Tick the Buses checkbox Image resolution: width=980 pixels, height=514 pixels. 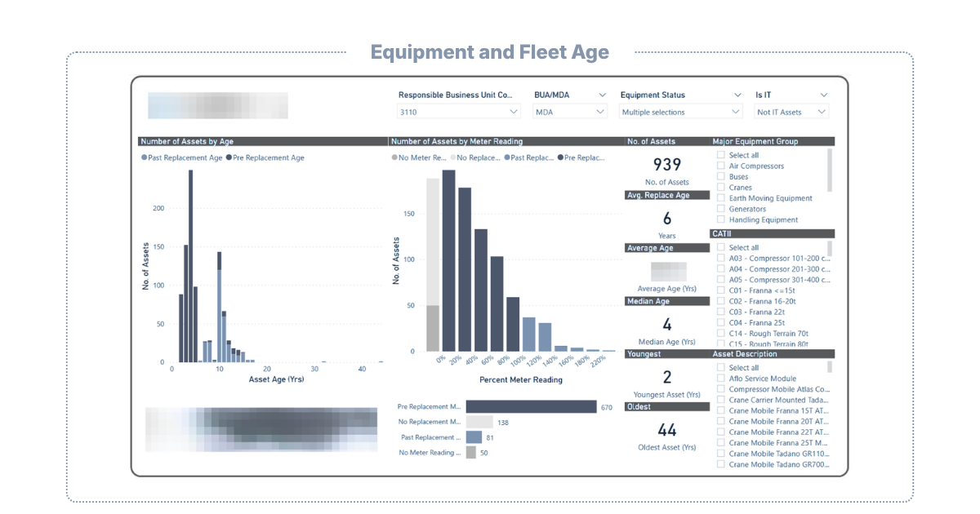pyautogui.click(x=721, y=176)
